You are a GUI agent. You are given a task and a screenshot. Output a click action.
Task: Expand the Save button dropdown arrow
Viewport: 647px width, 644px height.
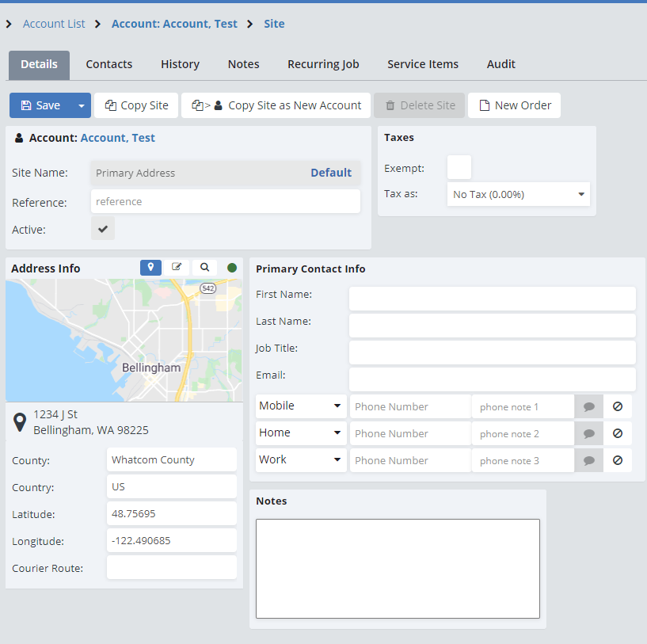(81, 105)
